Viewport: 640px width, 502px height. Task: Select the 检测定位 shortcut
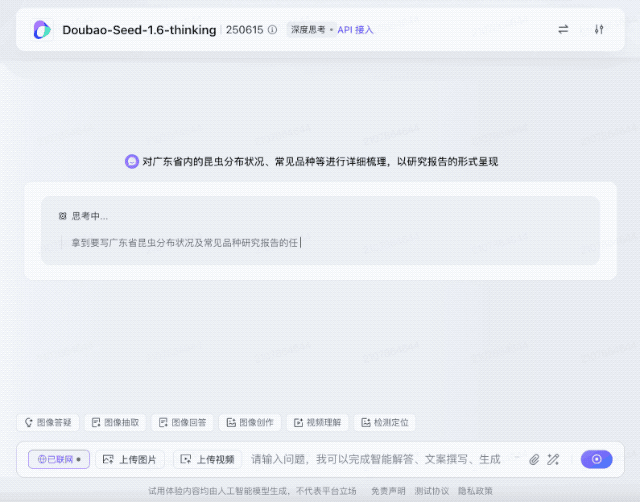coord(385,422)
